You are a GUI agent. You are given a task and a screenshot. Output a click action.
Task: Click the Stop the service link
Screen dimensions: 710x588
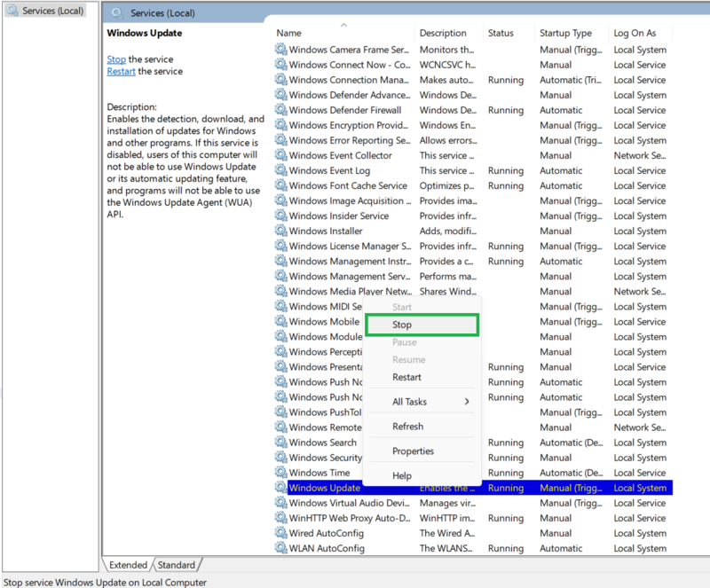coord(116,59)
